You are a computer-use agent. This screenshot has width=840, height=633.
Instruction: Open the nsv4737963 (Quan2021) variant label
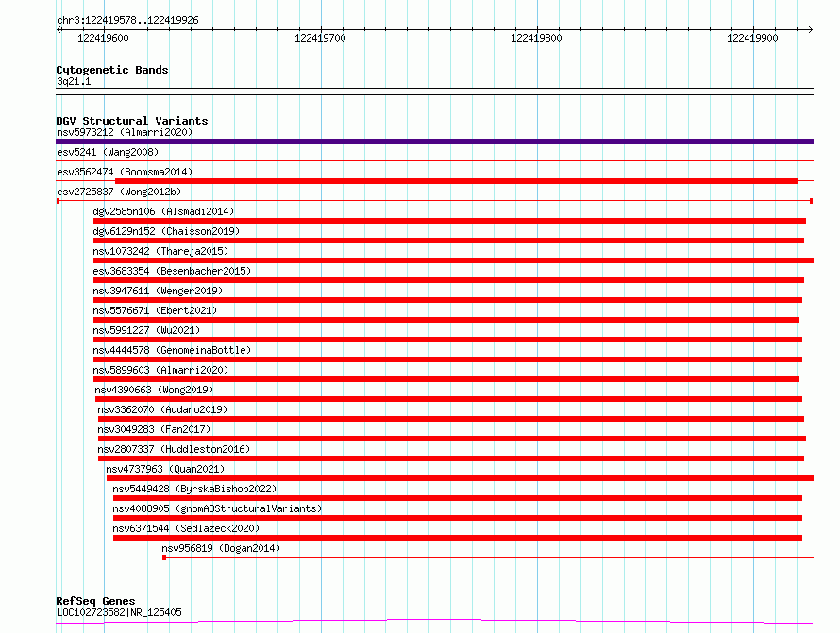pos(165,469)
